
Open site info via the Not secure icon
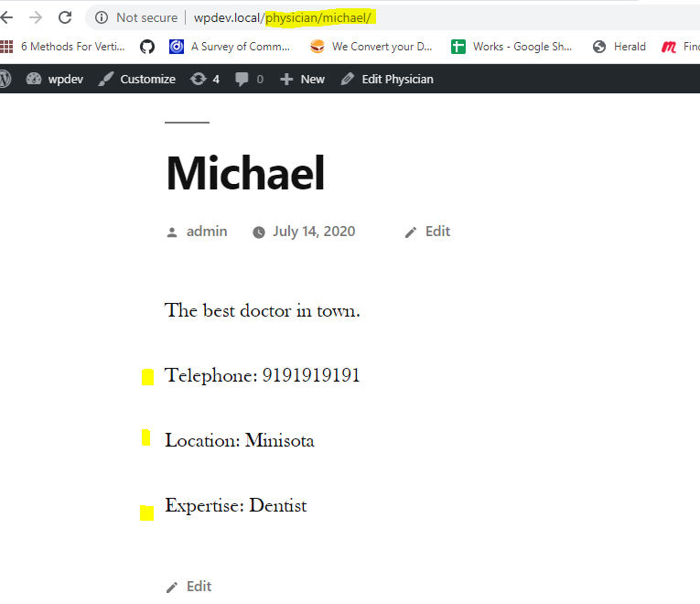[102, 17]
